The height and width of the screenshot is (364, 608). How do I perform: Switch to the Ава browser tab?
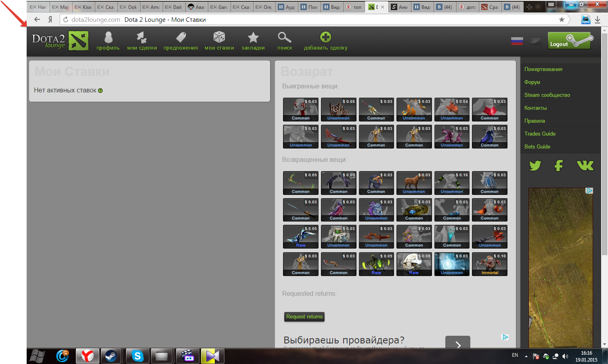point(197,7)
